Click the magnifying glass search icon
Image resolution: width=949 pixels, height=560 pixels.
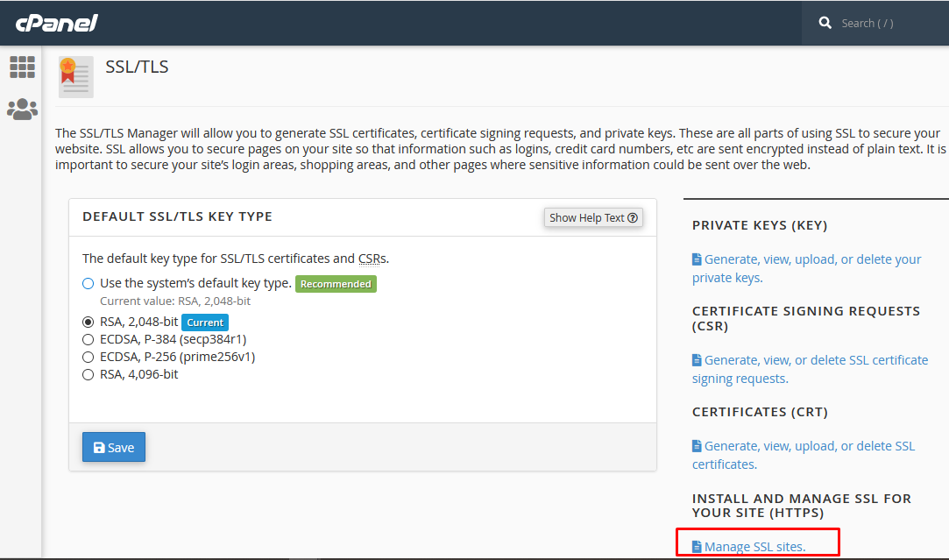825,23
